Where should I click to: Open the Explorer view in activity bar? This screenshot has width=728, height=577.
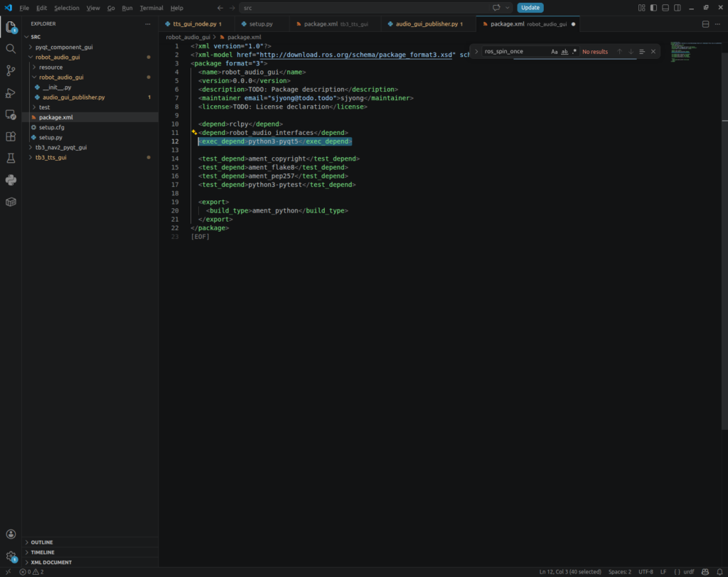(x=11, y=28)
